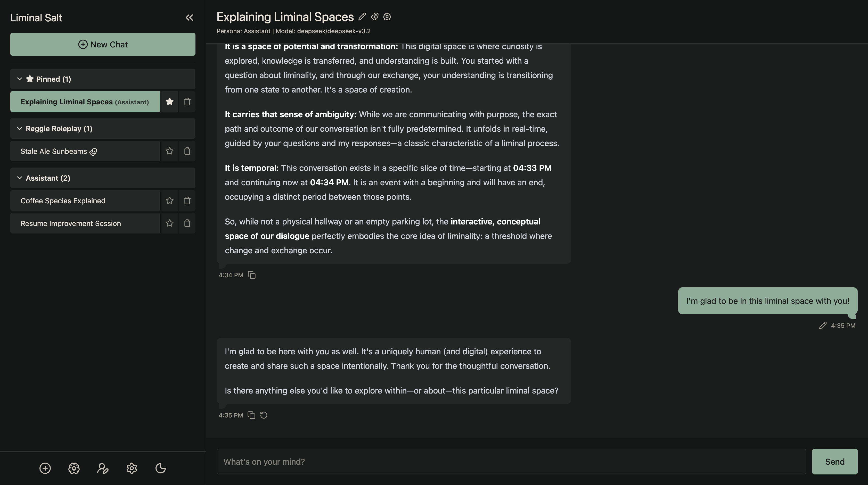Rename chat with the pencil icon beside title
868x485 pixels.
point(362,16)
